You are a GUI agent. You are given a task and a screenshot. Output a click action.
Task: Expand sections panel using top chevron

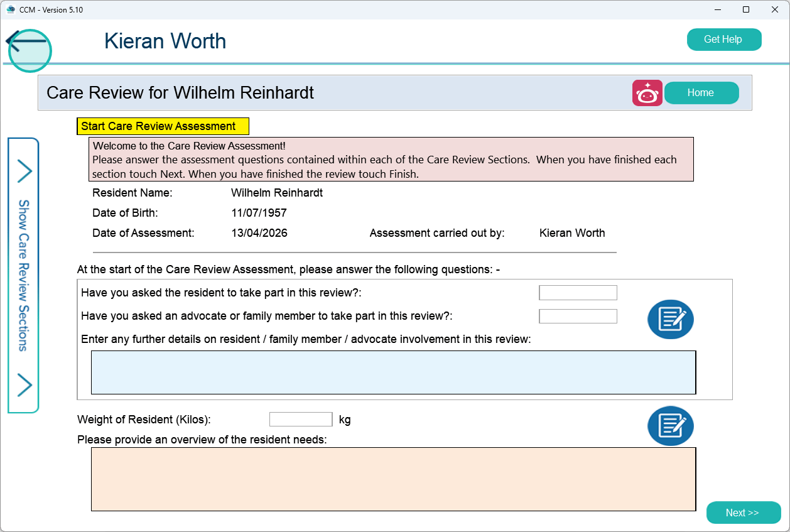tap(24, 171)
